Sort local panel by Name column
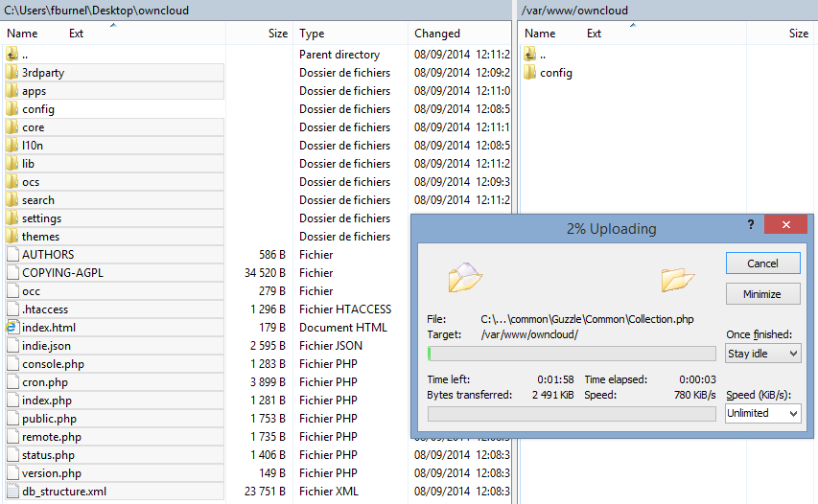Image resolution: width=818 pixels, height=504 pixels. point(22,34)
